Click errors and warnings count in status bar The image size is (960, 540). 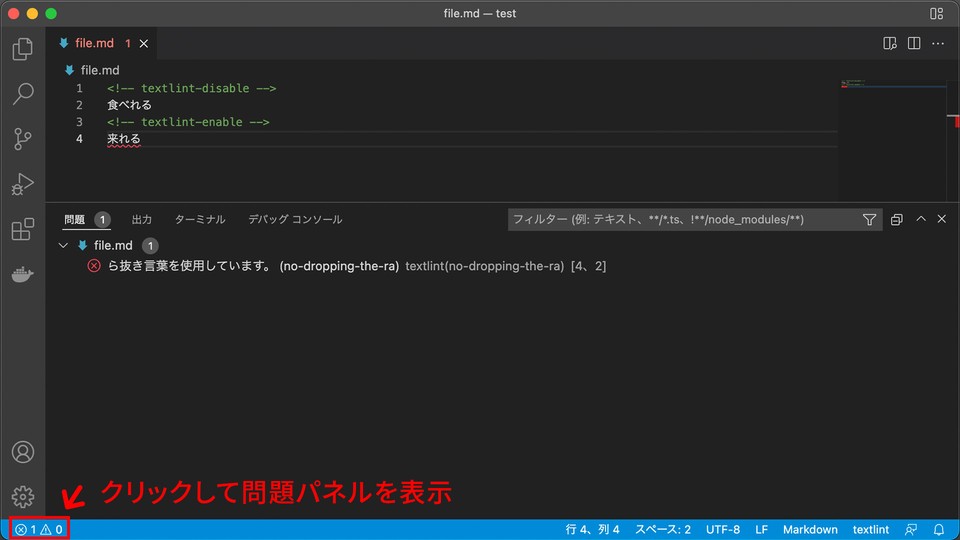pyautogui.click(x=39, y=529)
